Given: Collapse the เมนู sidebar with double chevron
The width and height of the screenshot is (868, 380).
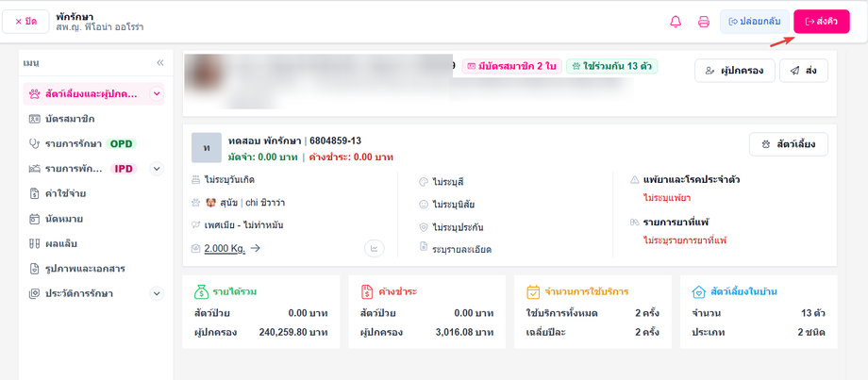Looking at the screenshot, I should point(160,62).
